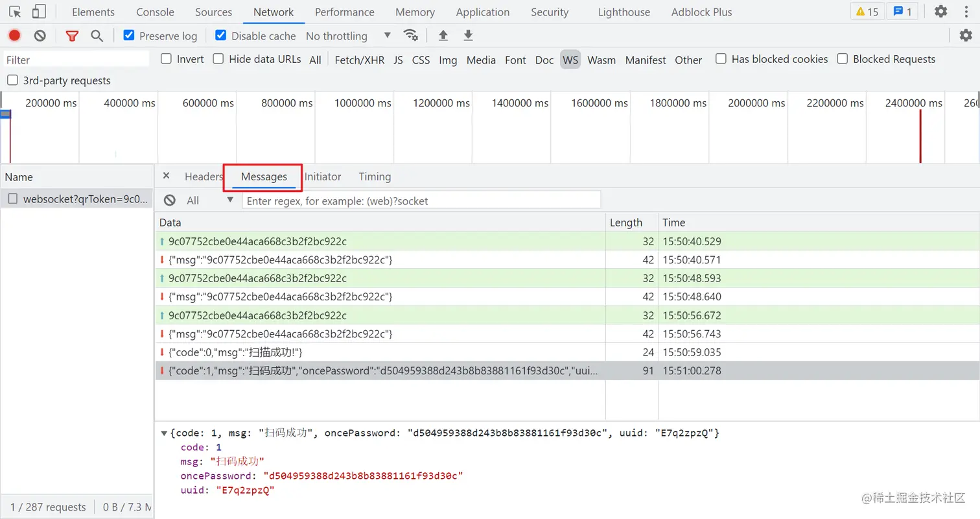Open the Lighthouse tab
The width and height of the screenshot is (980, 519).
click(624, 12)
